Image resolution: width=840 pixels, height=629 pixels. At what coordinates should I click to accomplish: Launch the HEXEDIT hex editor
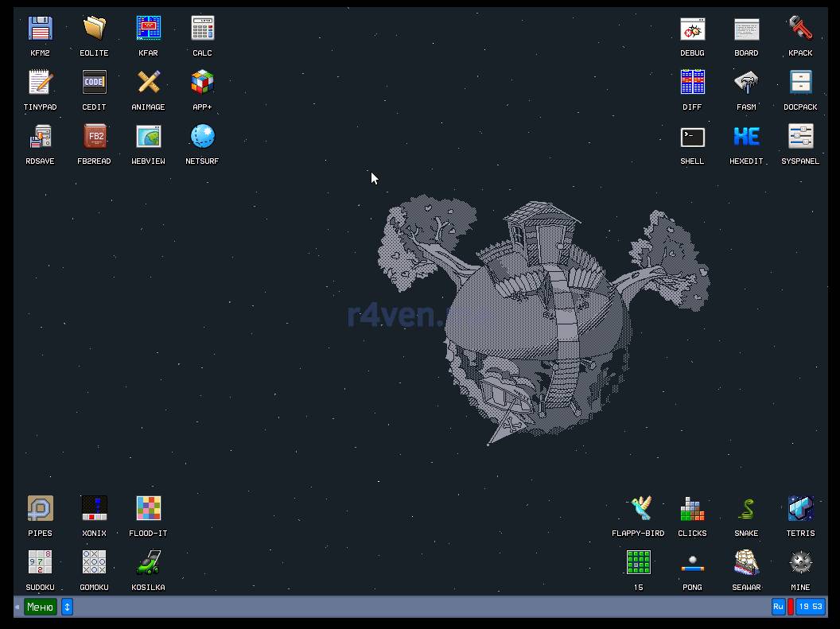coord(746,137)
